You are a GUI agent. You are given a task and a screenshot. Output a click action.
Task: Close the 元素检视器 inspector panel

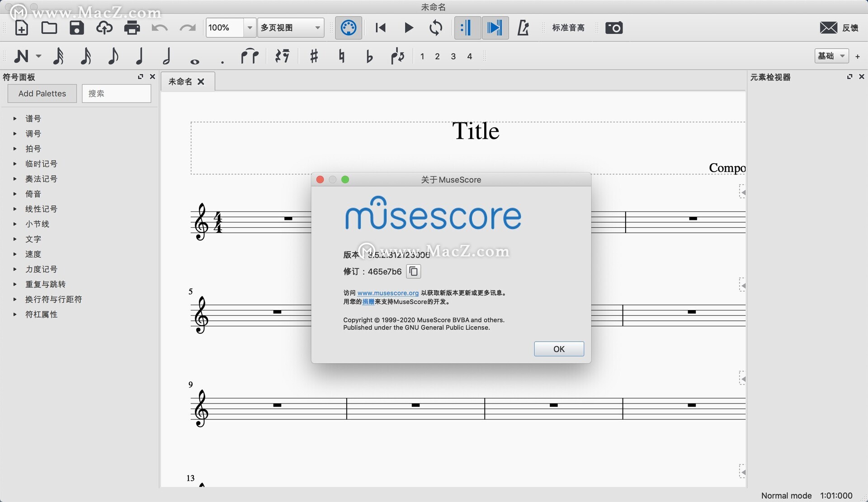(x=862, y=77)
